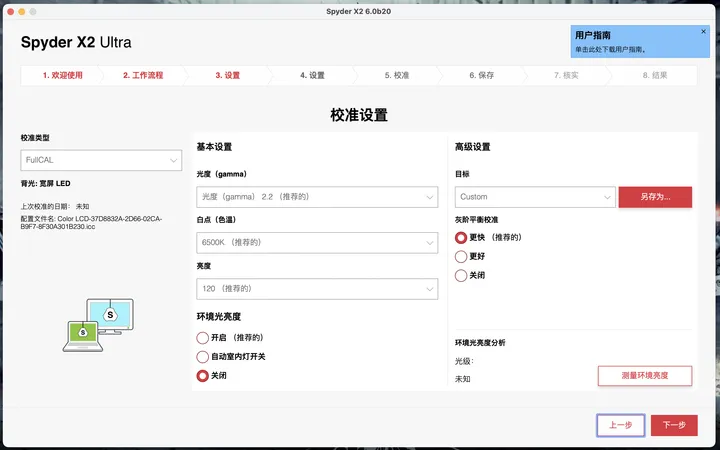This screenshot has height=450, width=720.
Task: Click the Spyder X2 Ultra logo title
Action: [x=76, y=42]
